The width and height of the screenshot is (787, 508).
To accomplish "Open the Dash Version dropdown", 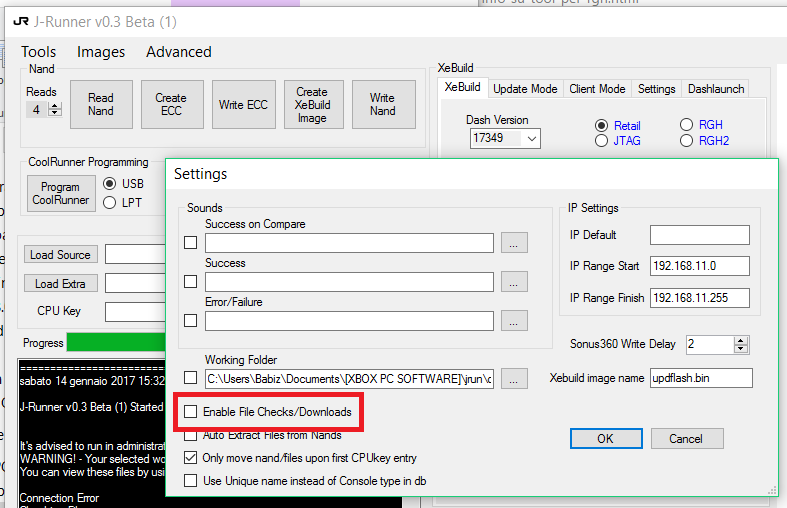I will (532, 138).
